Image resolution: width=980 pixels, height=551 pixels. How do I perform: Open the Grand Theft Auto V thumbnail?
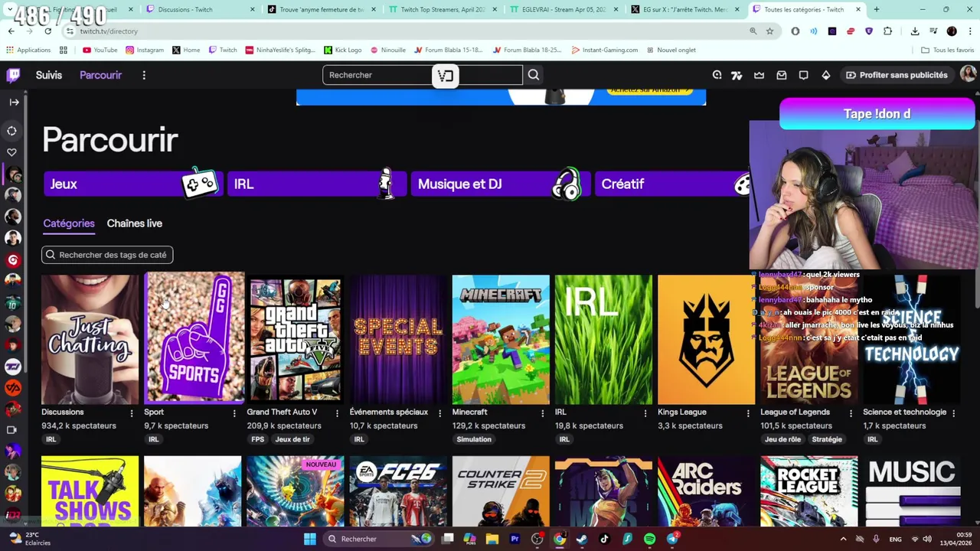(x=295, y=340)
